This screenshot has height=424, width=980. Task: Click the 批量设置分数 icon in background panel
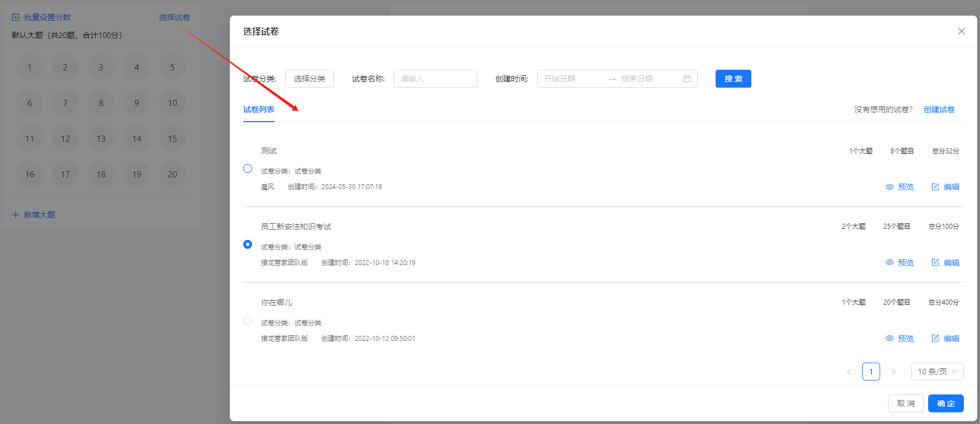(16, 17)
